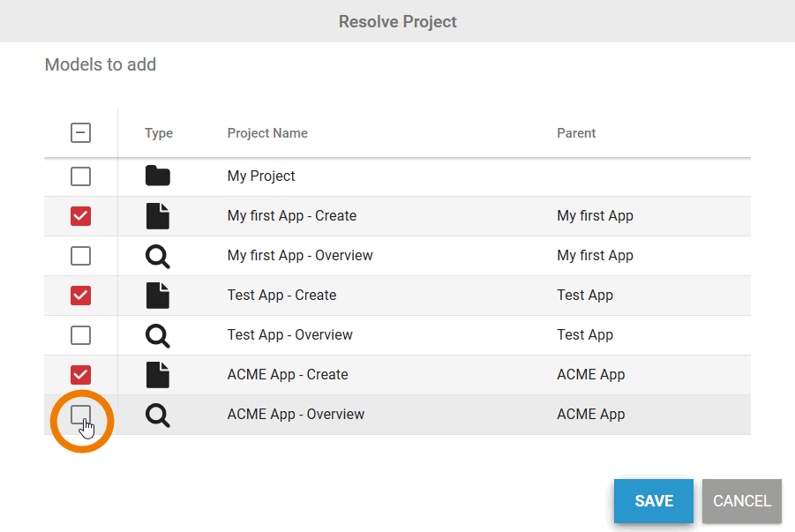
Task: Click the Project Name column header
Action: (x=267, y=133)
